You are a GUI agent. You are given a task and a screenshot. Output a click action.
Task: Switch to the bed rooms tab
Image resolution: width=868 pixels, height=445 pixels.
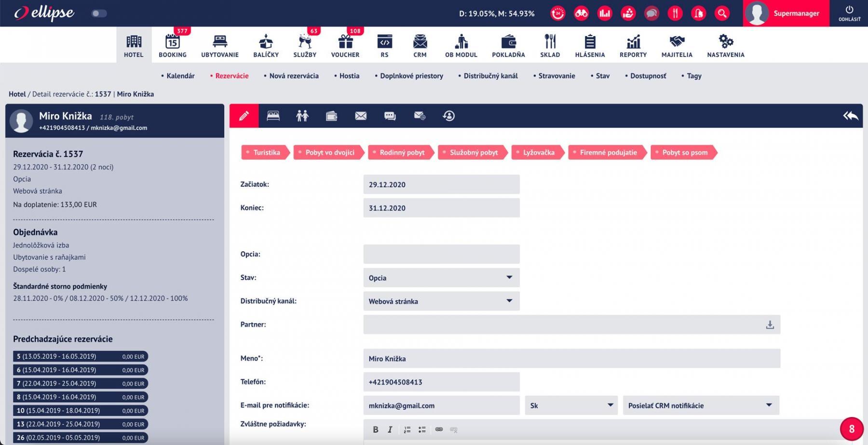tap(273, 116)
